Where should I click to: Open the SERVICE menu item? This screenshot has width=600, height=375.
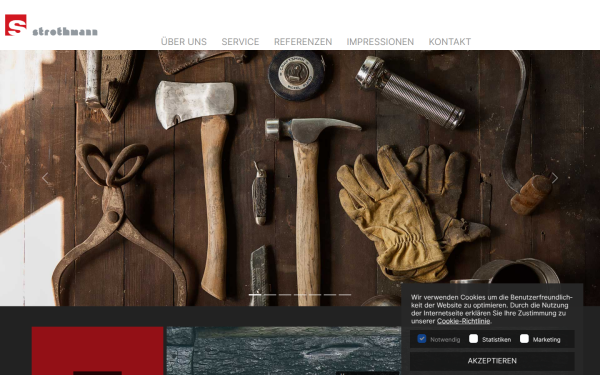(x=240, y=41)
